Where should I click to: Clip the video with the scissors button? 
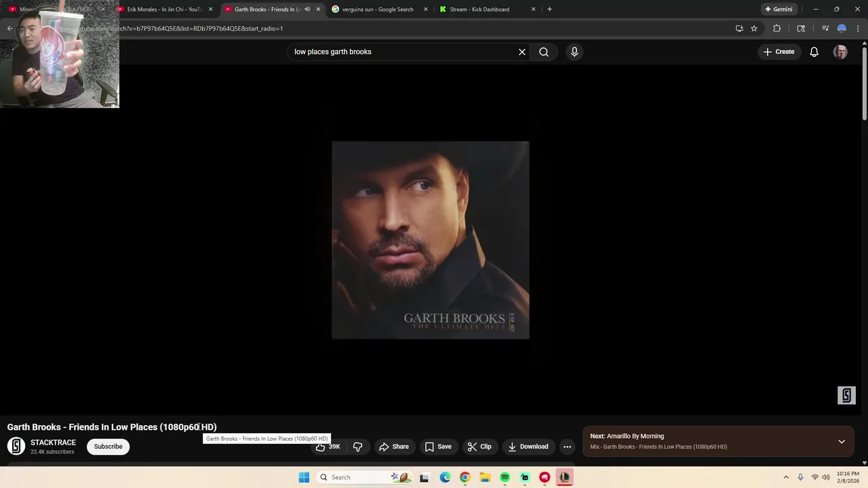point(479,447)
